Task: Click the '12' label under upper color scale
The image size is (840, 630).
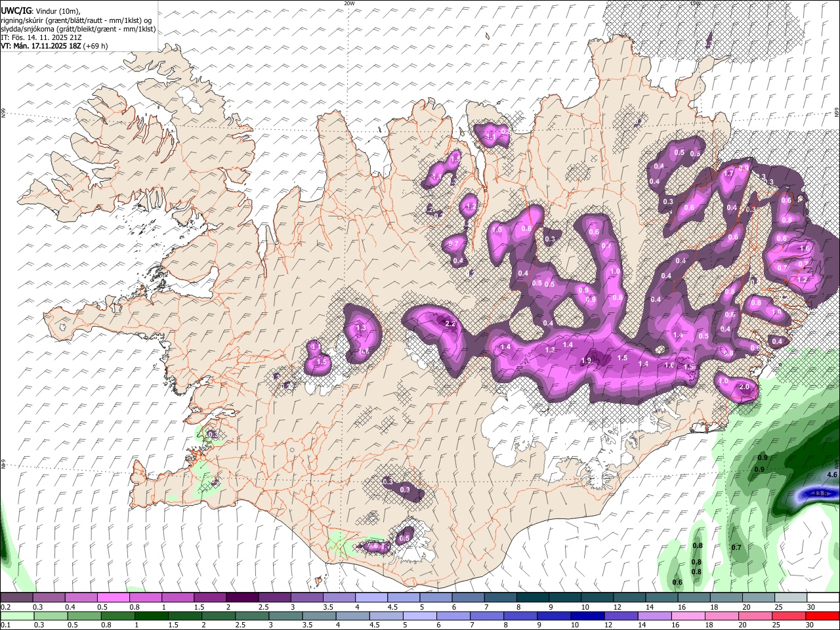Action: click(618, 607)
